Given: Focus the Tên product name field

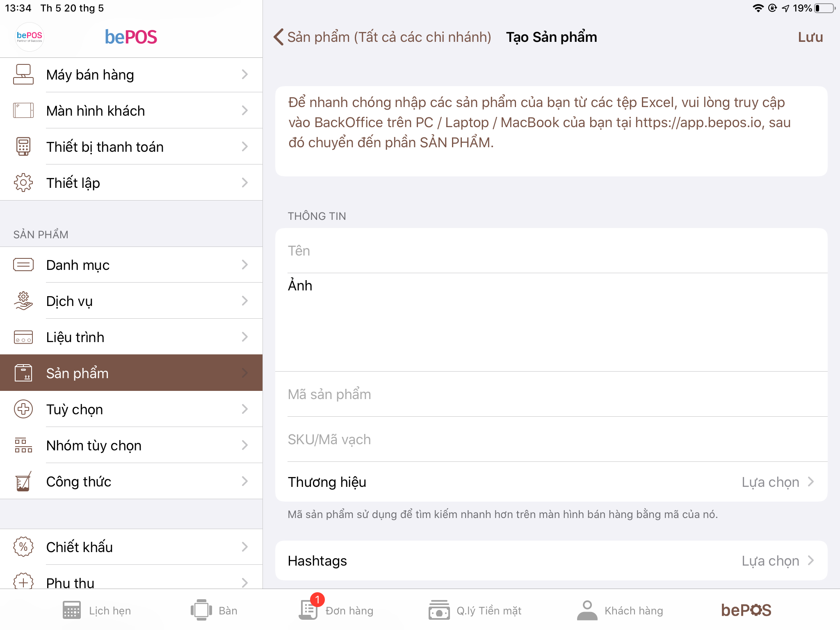Looking at the screenshot, I should click(551, 251).
